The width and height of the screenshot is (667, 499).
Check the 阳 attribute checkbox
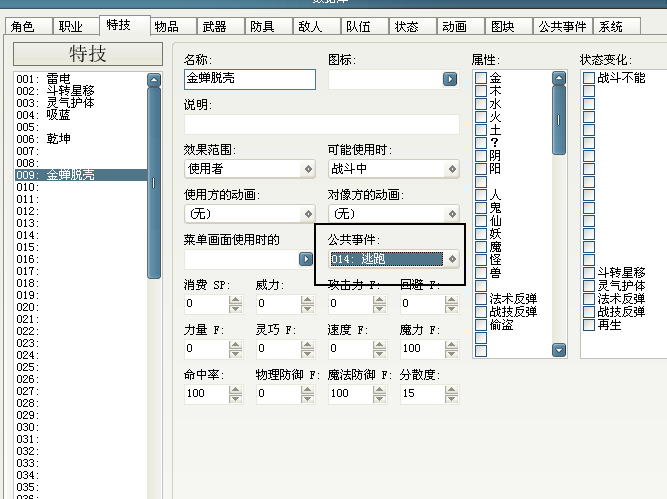pyautogui.click(x=481, y=168)
